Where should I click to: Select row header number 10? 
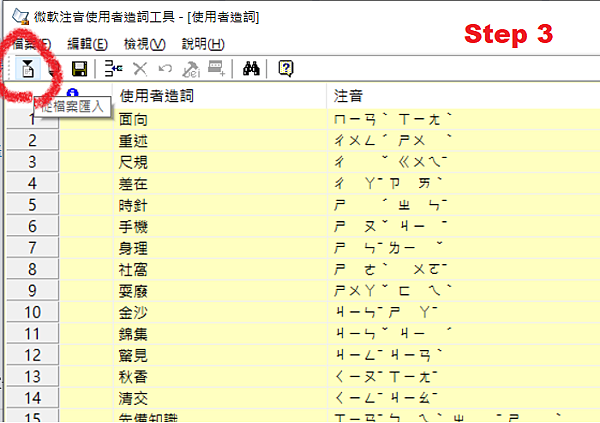(x=33, y=312)
